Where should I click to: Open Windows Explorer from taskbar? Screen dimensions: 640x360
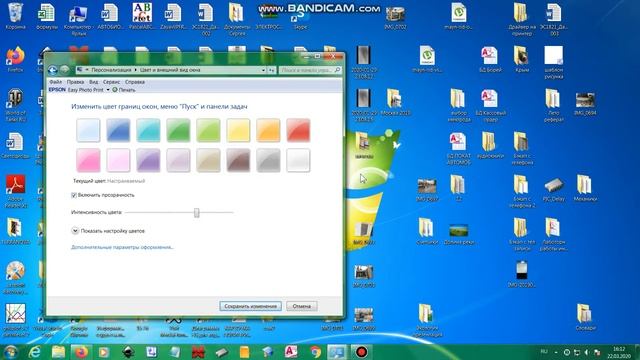58,352
